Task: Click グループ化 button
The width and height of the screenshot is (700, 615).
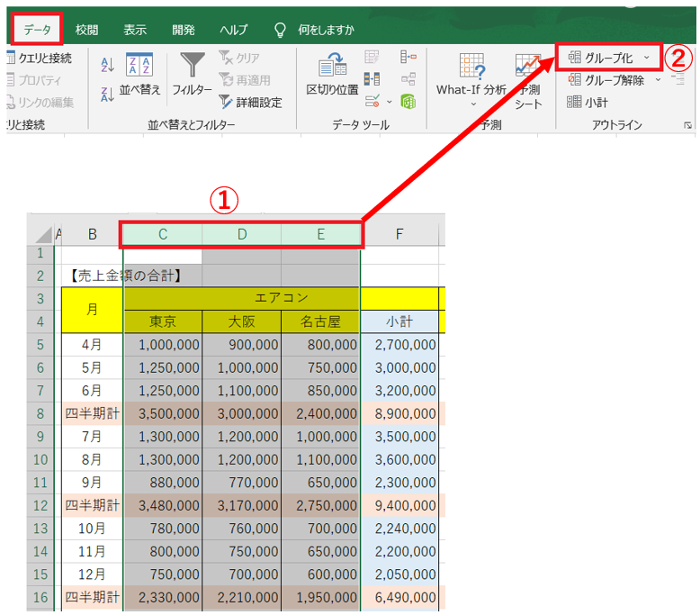Action: pyautogui.click(x=600, y=58)
